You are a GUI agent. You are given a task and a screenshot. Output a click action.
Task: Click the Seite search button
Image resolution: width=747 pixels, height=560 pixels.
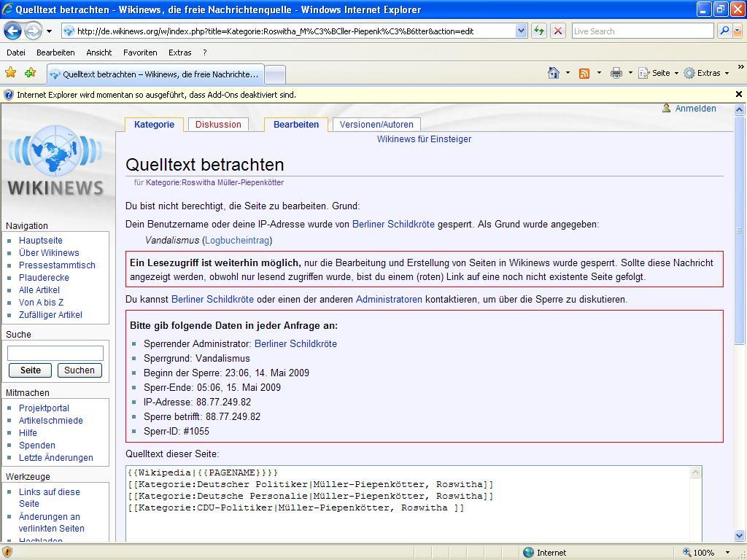(30, 370)
